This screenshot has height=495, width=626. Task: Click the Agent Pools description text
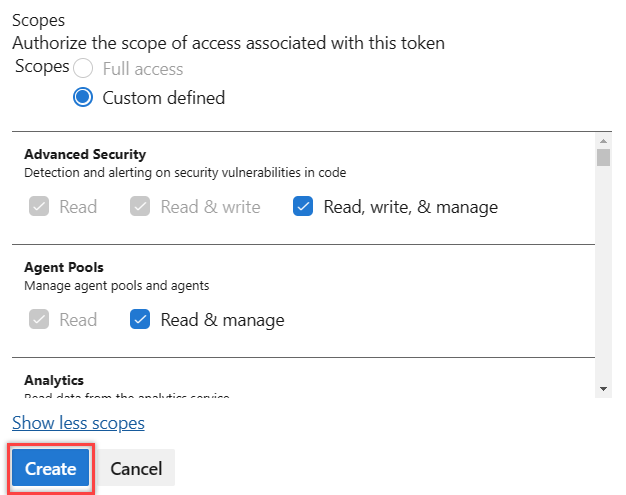point(116,285)
